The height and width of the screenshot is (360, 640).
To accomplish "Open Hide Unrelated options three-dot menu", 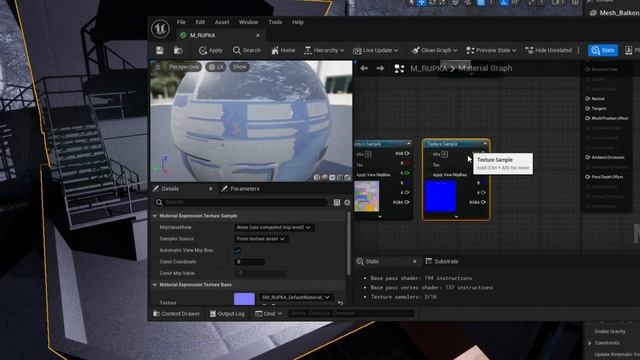I will [x=578, y=50].
